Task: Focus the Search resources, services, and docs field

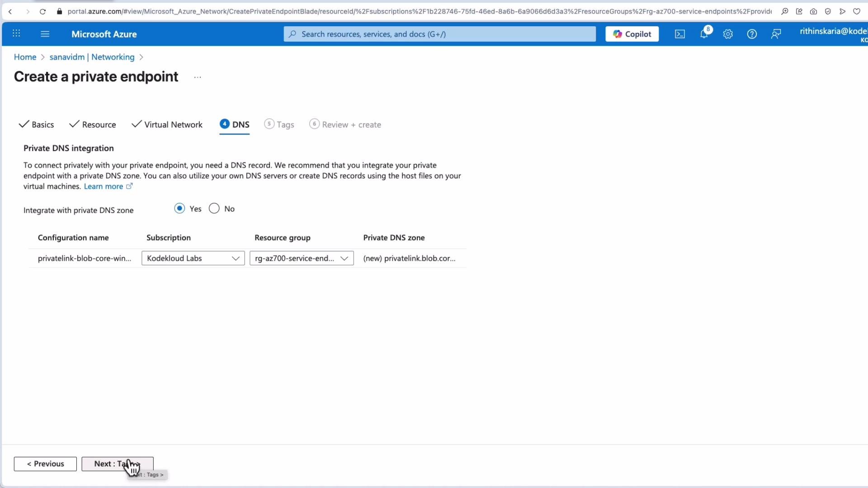Action: point(439,34)
